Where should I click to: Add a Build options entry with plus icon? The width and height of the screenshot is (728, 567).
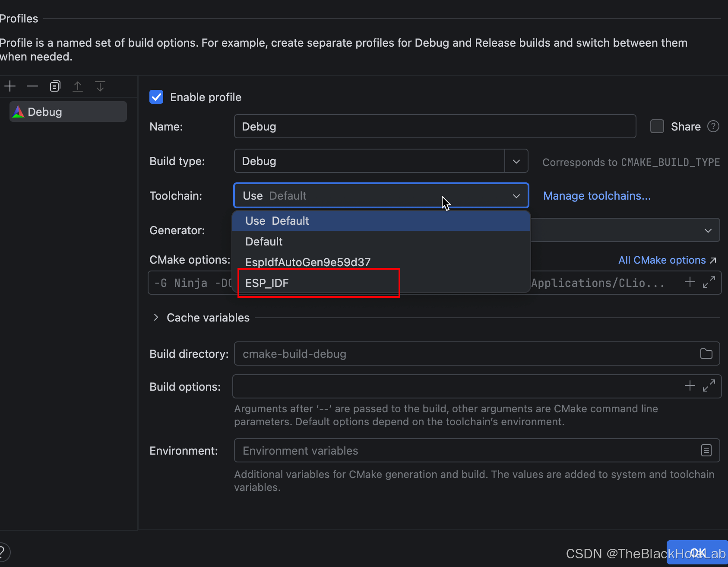(x=690, y=385)
